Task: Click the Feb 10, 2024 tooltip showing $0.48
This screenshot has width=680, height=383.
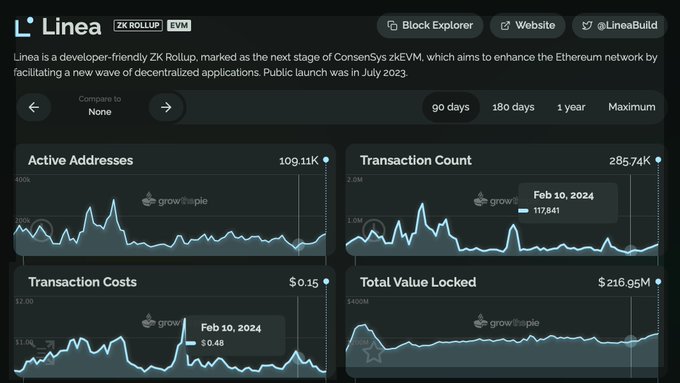Action: 236,335
